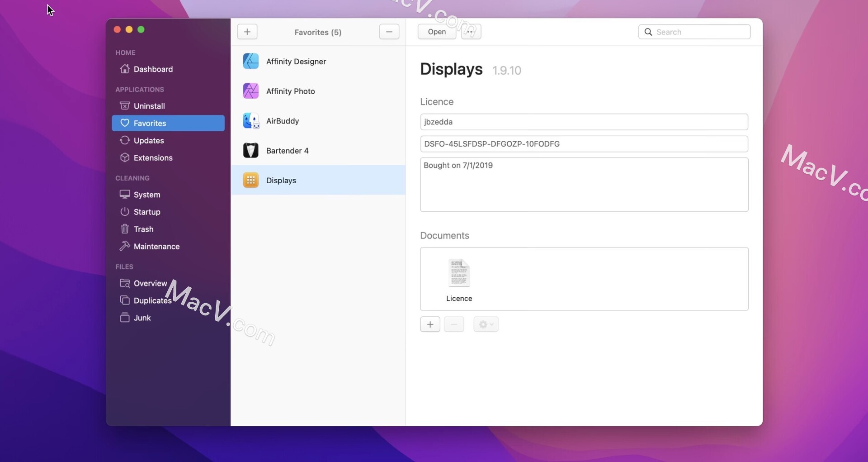Select Affinity Photo in favorites list
This screenshot has width=868, height=462.
[x=318, y=91]
